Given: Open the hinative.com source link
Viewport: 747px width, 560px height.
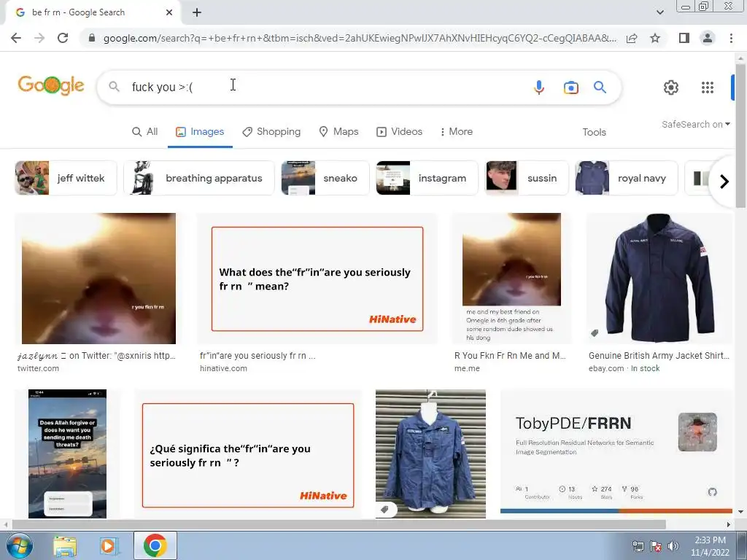Looking at the screenshot, I should 223,368.
